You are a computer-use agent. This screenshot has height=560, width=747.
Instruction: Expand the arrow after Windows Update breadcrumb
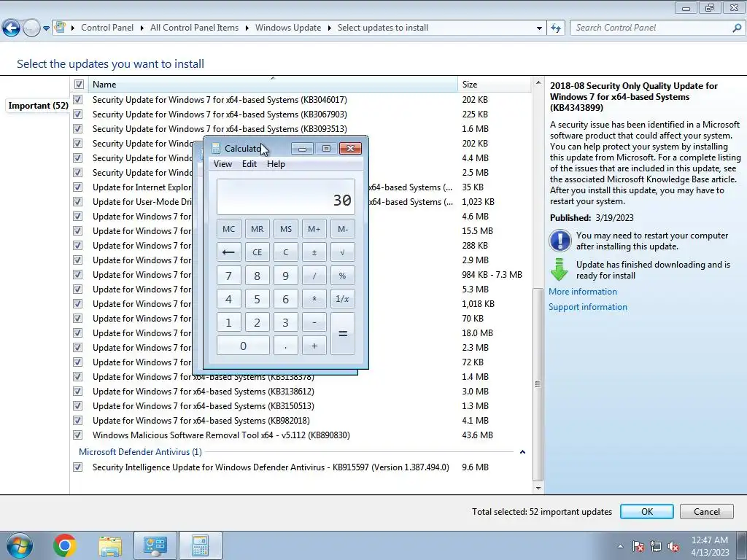point(329,28)
